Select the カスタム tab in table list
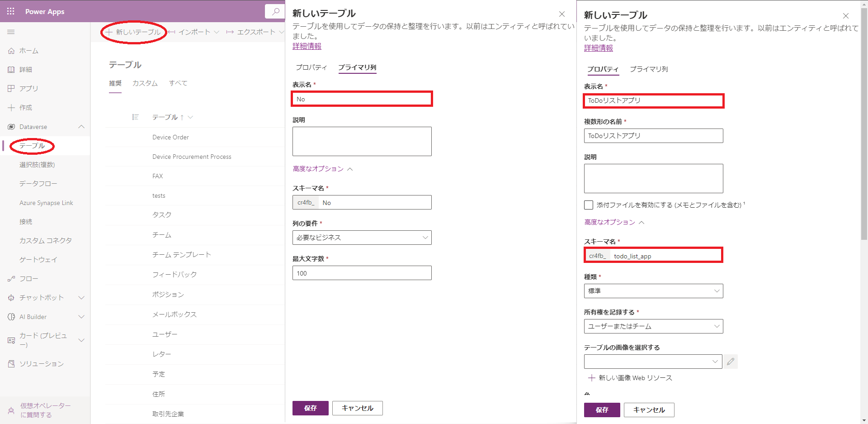The height and width of the screenshot is (424, 868). click(145, 83)
